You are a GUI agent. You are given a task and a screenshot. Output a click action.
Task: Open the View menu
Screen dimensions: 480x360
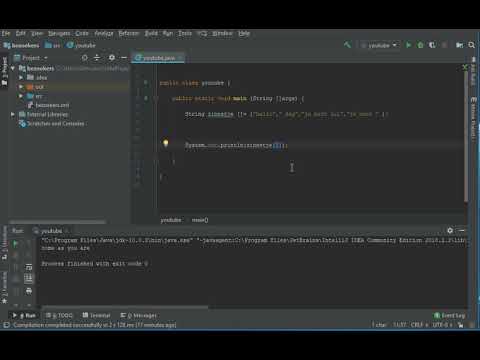click(37, 33)
